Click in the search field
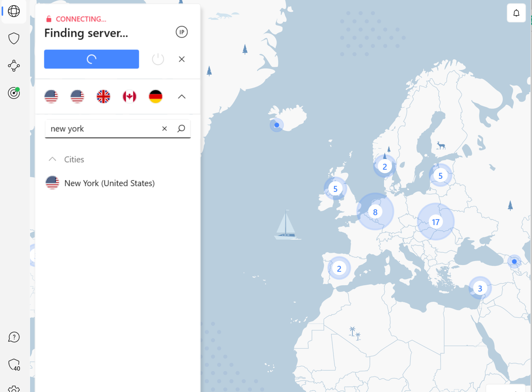The width and height of the screenshot is (532, 392). [103, 129]
